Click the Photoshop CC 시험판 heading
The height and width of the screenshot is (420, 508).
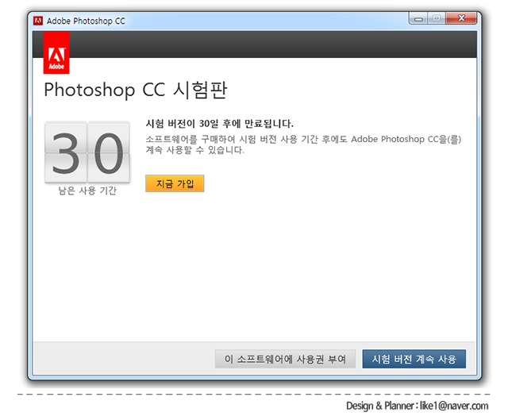click(x=136, y=90)
